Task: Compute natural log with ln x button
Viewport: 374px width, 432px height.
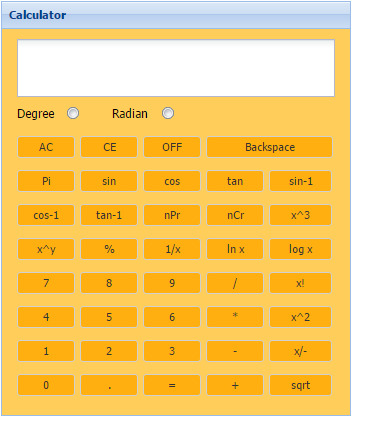Action: point(235,249)
